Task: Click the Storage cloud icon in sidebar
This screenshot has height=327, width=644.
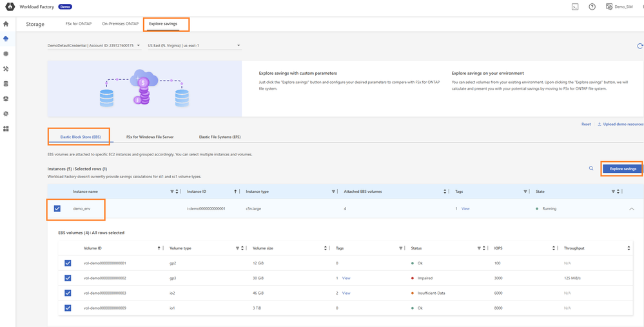Action: (x=6, y=39)
